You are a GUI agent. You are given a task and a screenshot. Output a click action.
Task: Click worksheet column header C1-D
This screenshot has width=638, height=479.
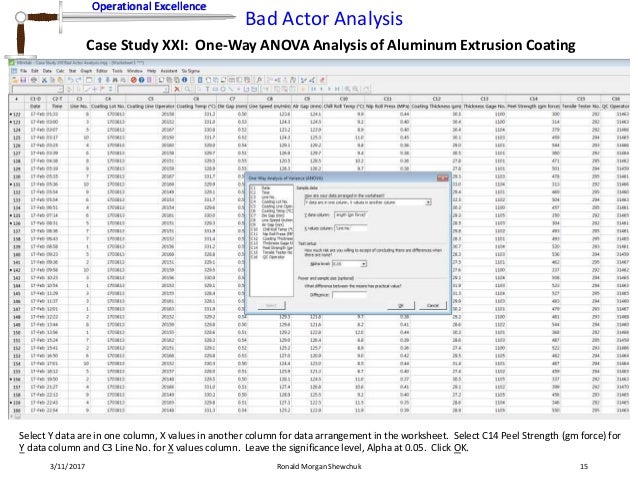(36, 99)
